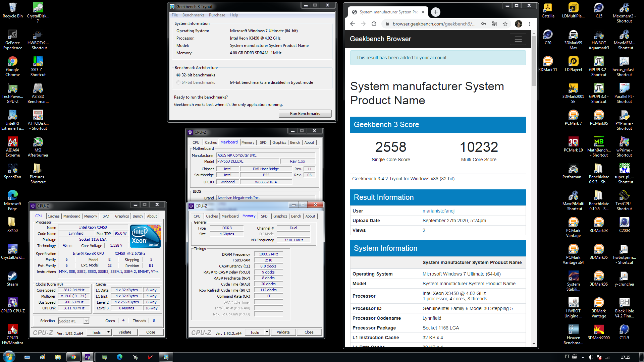Launch Heaven Benchmark desktop icon

pyautogui.click(x=573, y=334)
